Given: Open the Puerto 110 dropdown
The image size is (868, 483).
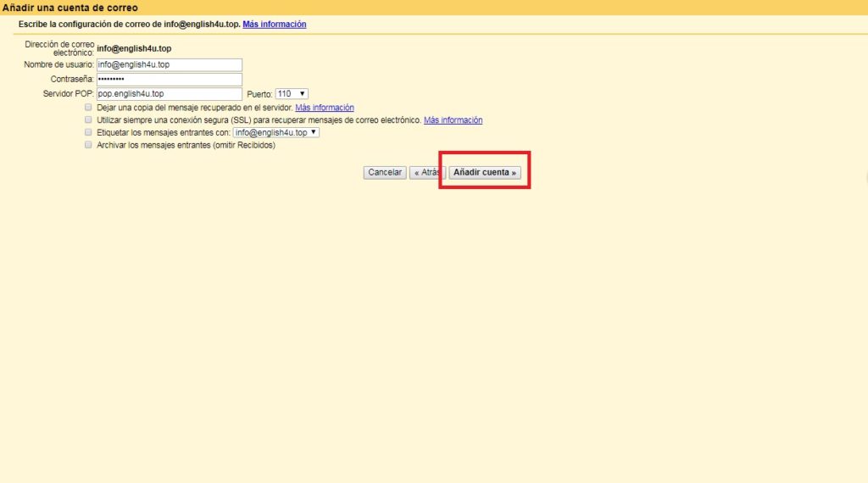Looking at the screenshot, I should click(292, 94).
